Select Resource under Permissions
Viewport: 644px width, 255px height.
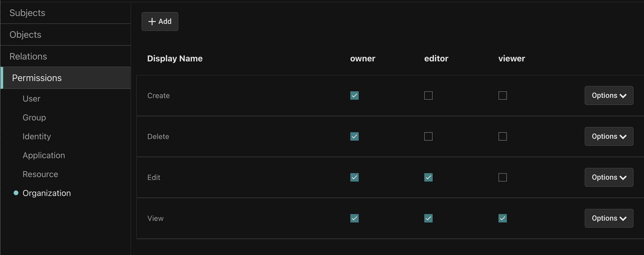40,174
